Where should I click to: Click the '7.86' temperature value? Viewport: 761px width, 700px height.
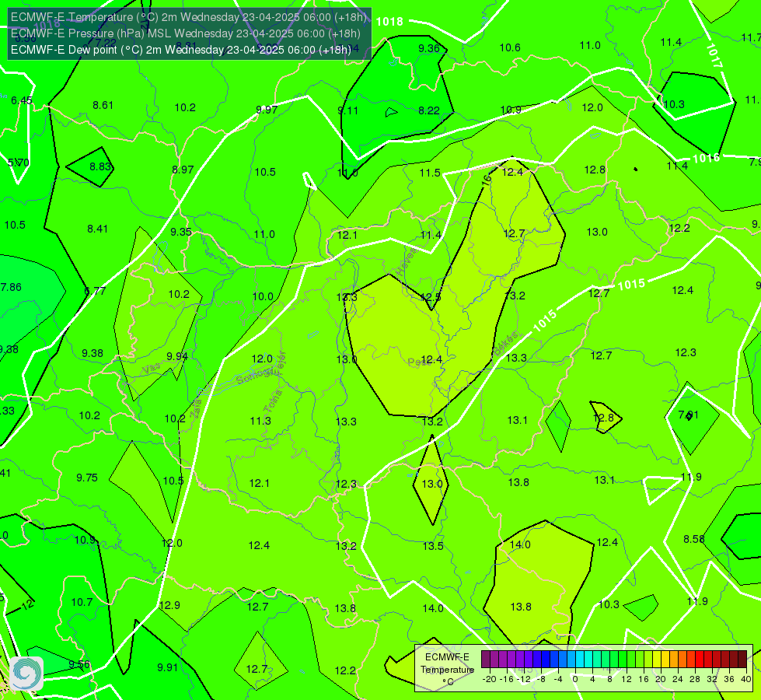[x=11, y=287]
